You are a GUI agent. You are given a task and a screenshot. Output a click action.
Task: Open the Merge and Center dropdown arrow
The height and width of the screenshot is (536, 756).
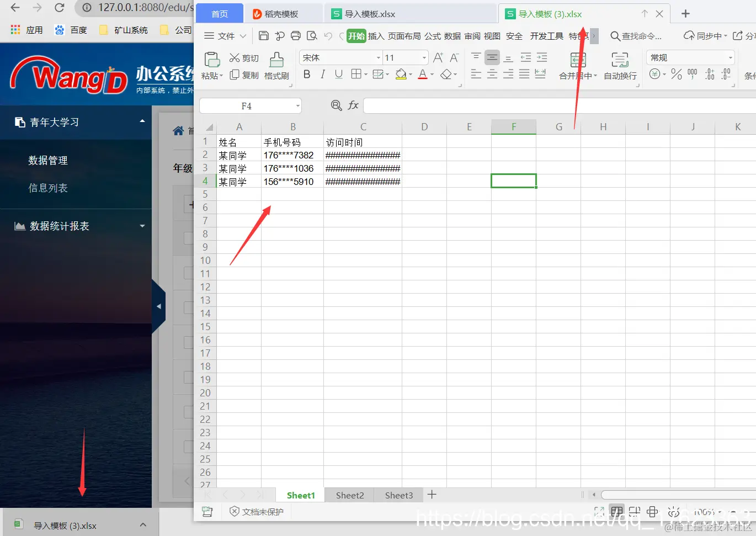[x=595, y=76]
